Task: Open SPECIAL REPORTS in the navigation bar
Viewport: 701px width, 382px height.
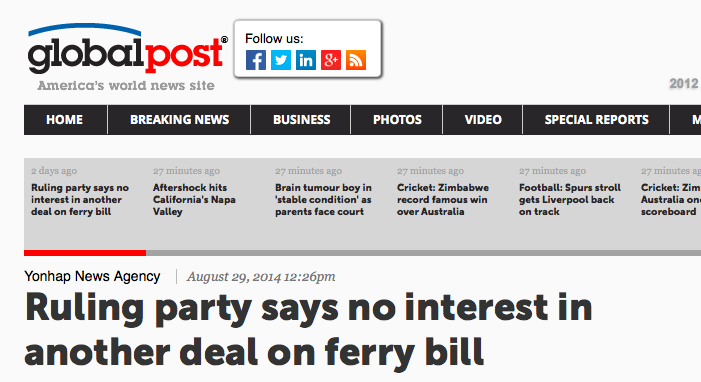Action: coord(596,120)
